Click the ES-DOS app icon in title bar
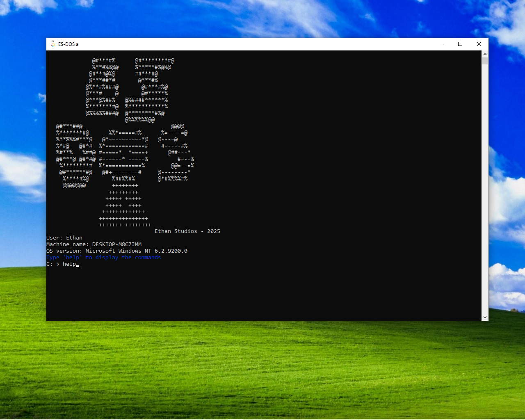This screenshot has height=420, width=525. [x=53, y=44]
